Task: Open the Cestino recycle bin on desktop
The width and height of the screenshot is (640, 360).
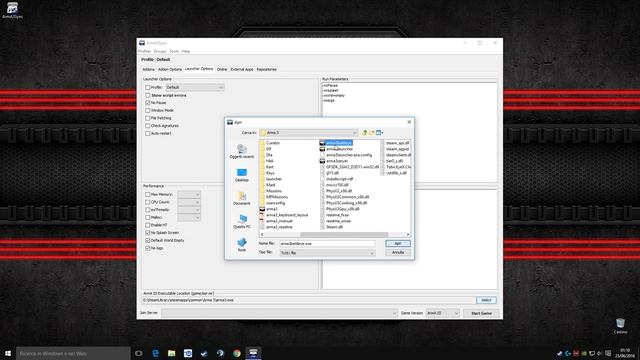Action: point(620,326)
